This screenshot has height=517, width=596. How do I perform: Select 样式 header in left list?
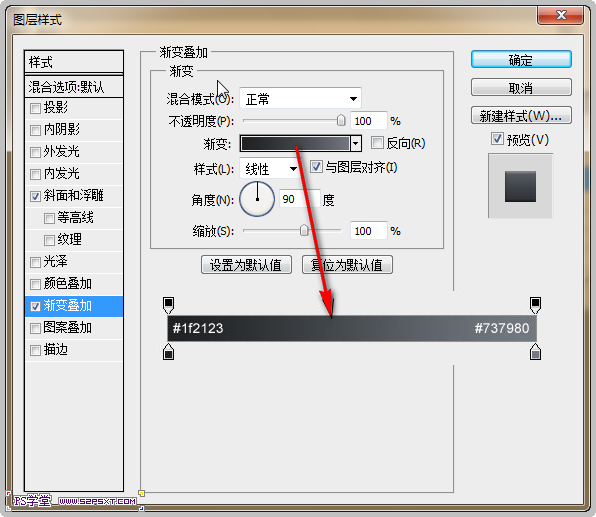pos(74,62)
